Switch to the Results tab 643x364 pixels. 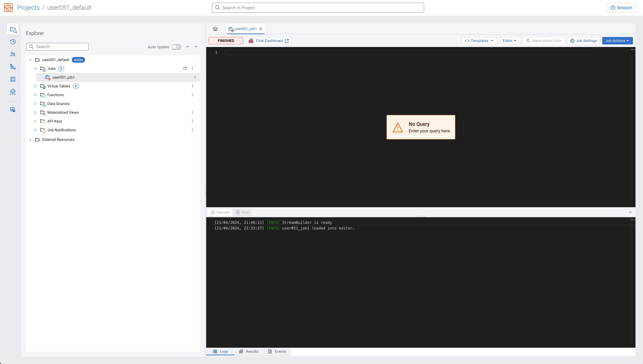249,351
